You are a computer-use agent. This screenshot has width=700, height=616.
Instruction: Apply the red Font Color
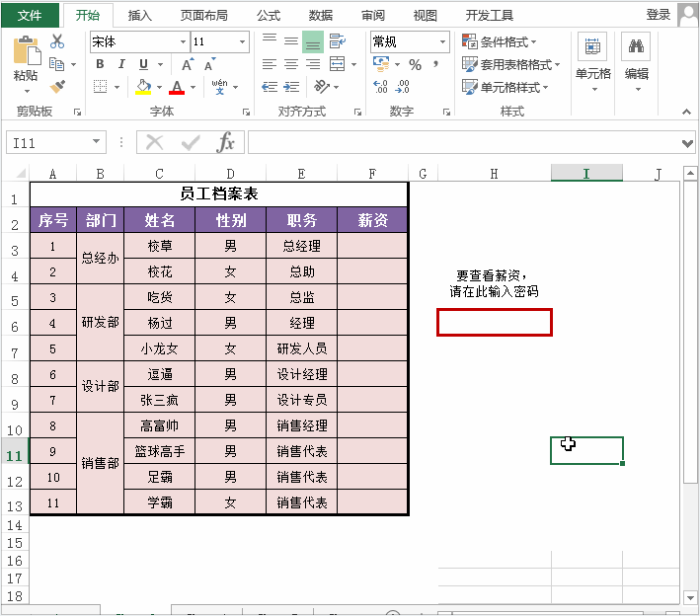(x=177, y=87)
